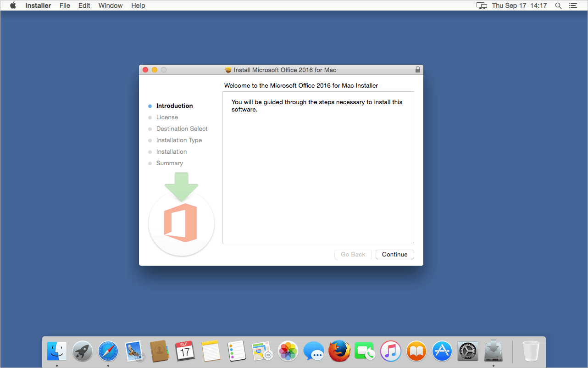588x368 pixels.
Task: Select the Destination Select step
Action: [x=182, y=128]
